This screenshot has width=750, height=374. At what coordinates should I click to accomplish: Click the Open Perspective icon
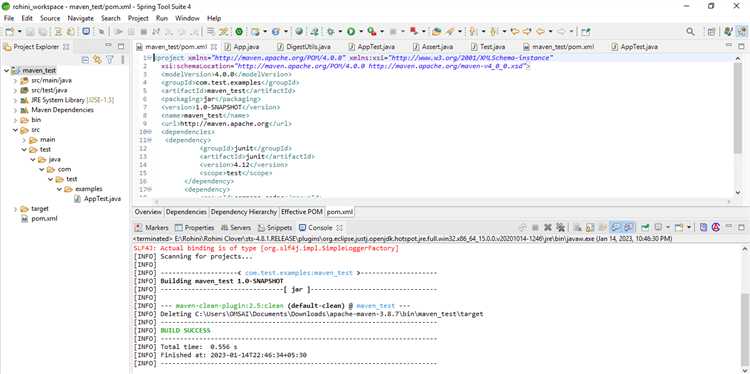click(x=712, y=32)
